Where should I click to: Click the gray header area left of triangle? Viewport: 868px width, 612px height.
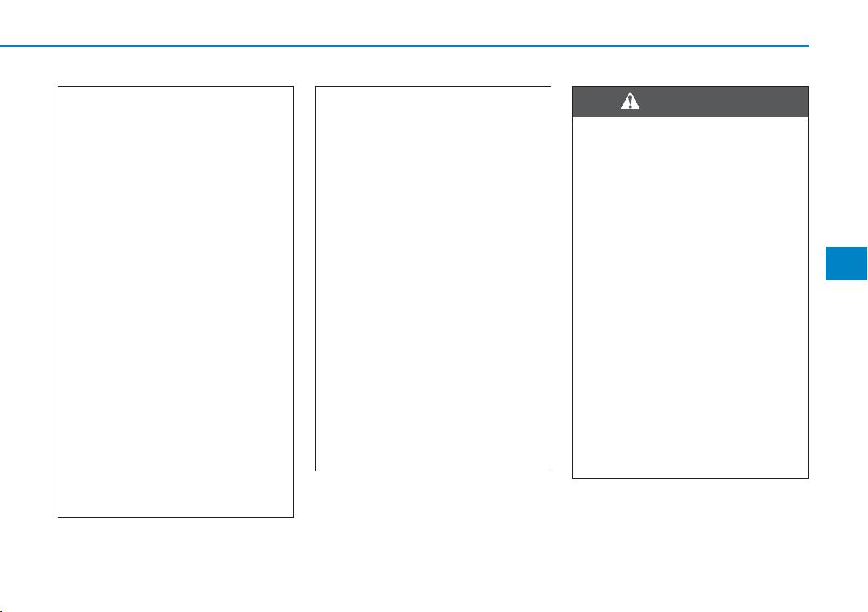pyautogui.click(x=597, y=101)
